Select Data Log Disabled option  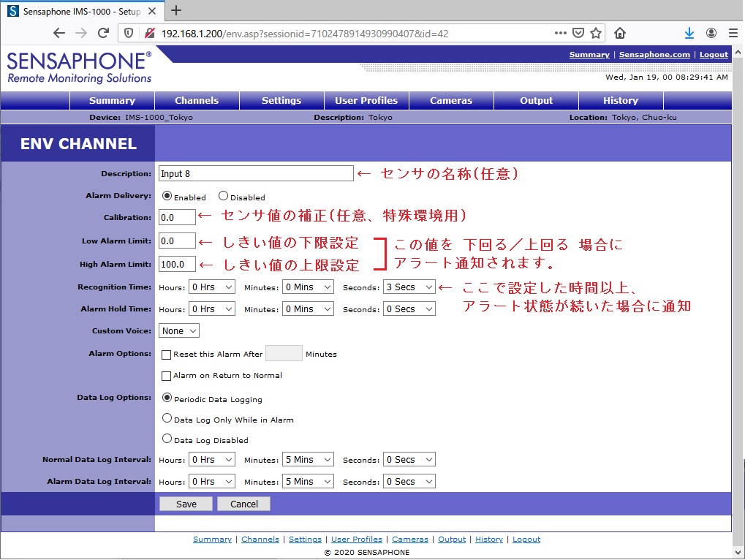tap(167, 439)
